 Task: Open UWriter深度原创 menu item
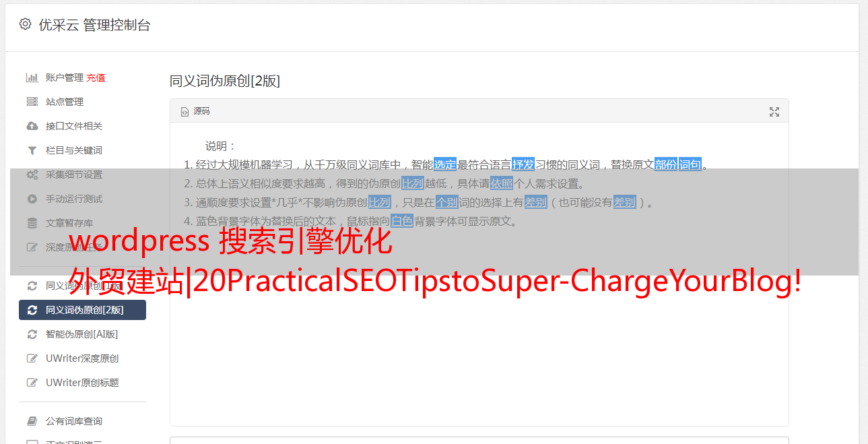point(82,358)
